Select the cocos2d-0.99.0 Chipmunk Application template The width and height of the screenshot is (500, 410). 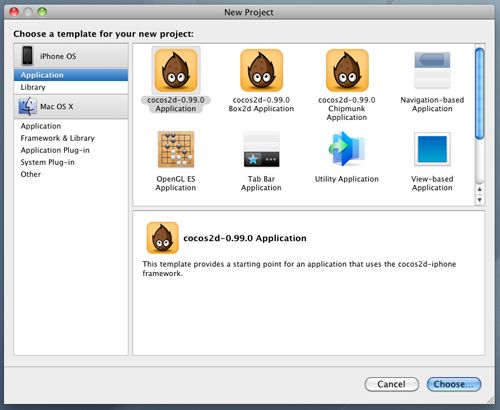[x=347, y=70]
